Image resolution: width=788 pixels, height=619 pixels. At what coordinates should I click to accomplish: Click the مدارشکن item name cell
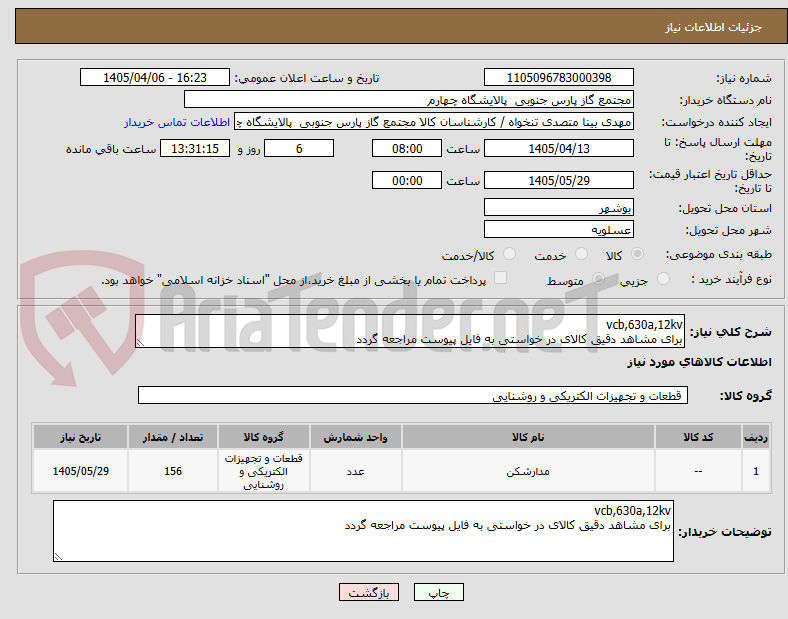coord(528,471)
